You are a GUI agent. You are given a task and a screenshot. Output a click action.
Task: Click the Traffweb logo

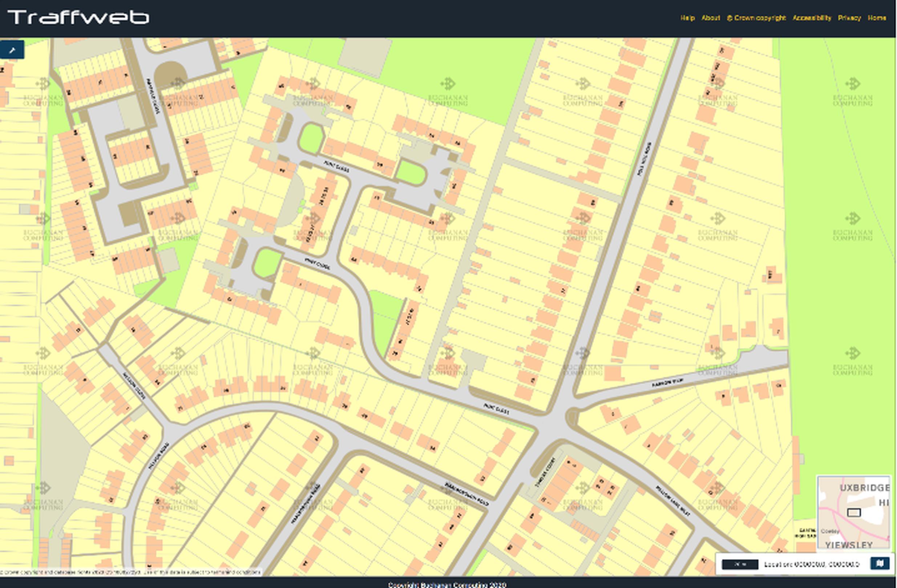coord(78,18)
